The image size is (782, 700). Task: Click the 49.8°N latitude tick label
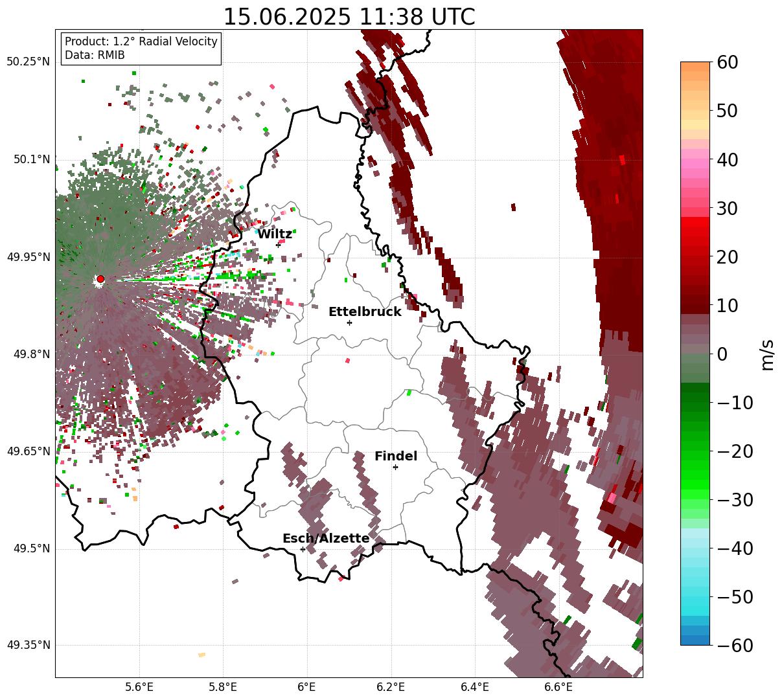coord(31,354)
